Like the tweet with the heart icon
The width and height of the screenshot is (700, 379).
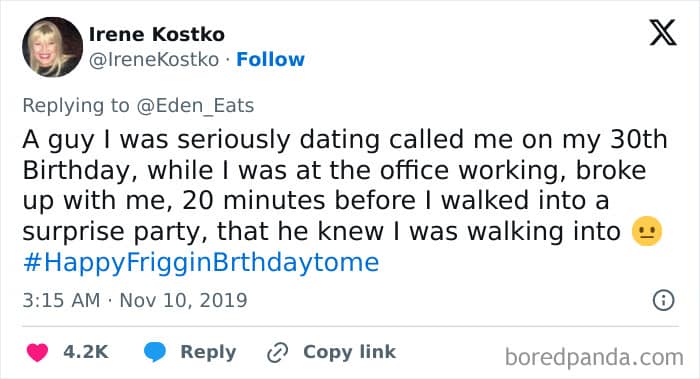pos(37,352)
